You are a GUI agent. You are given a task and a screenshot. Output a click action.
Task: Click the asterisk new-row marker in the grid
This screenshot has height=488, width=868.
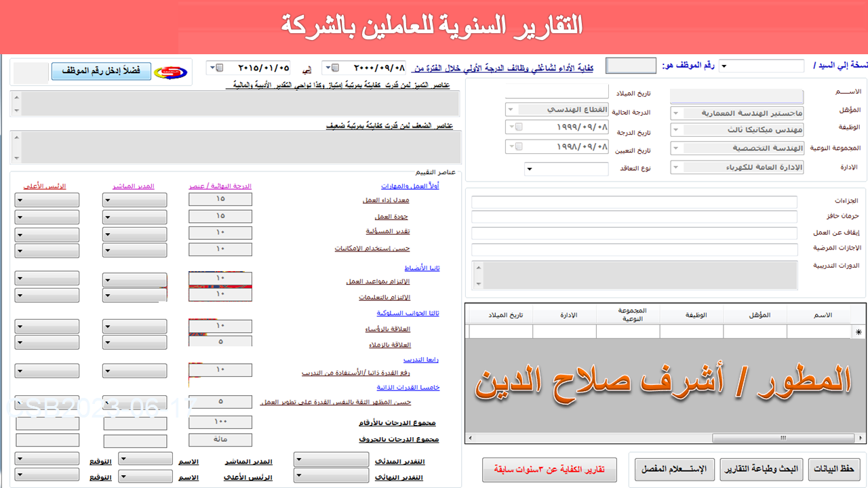point(859,332)
